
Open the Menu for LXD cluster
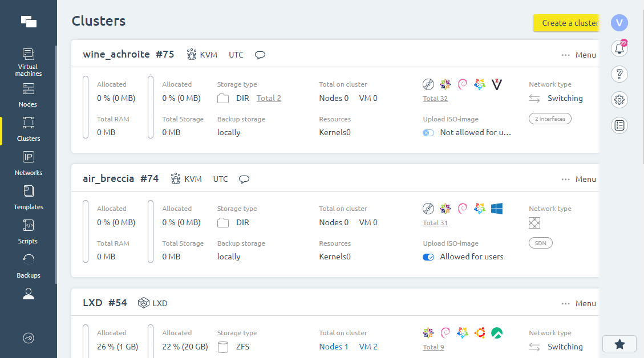578,303
